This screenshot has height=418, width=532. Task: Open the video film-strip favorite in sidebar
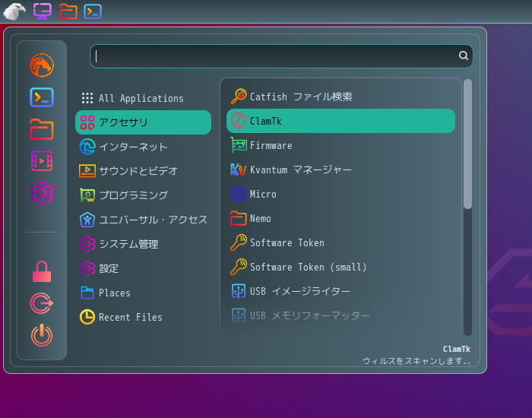coord(42,161)
